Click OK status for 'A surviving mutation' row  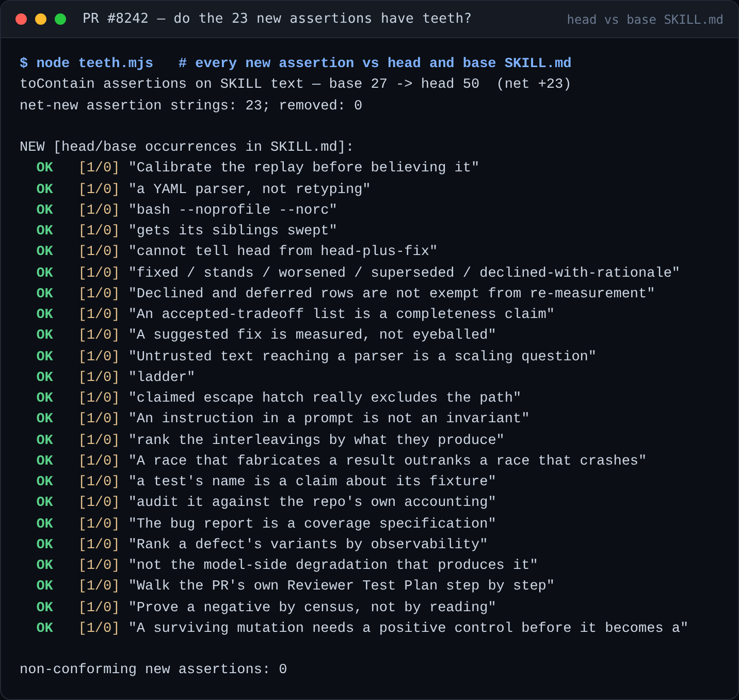45,628
